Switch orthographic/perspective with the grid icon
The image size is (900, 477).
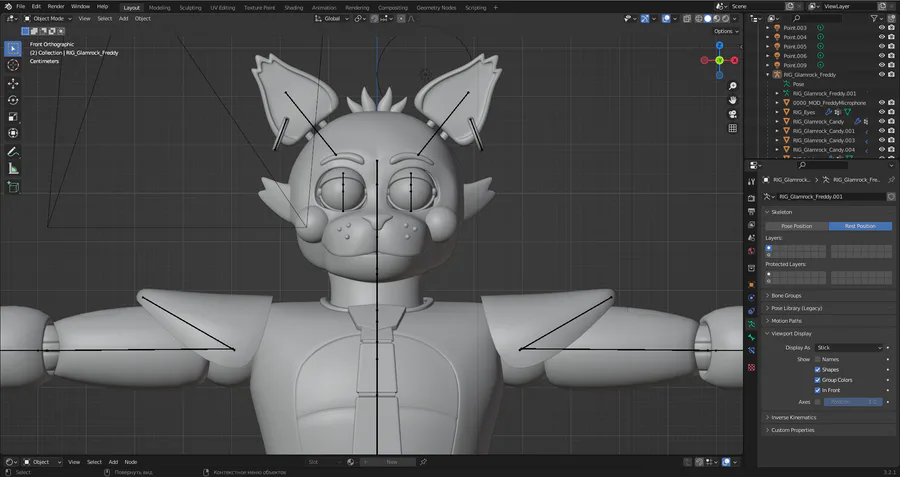732,129
